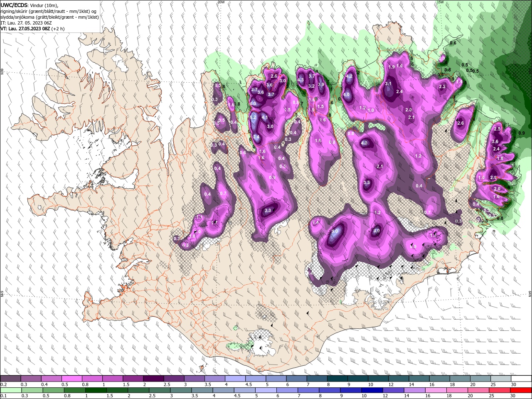Click the white swatch ending the upper colour scale
532x399 pixels.
(x=521, y=379)
